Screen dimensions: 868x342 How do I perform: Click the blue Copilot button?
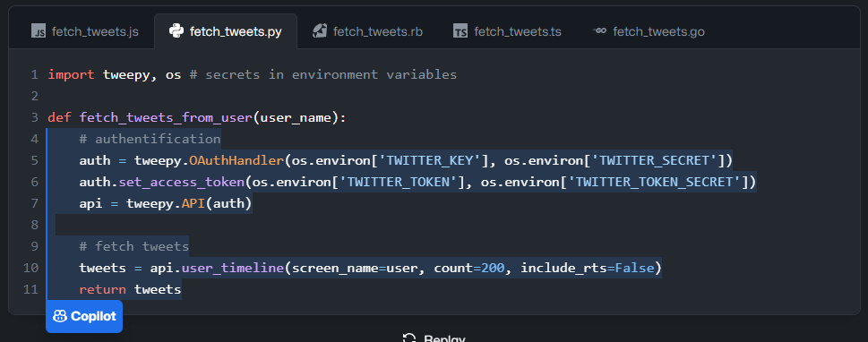[84, 317]
